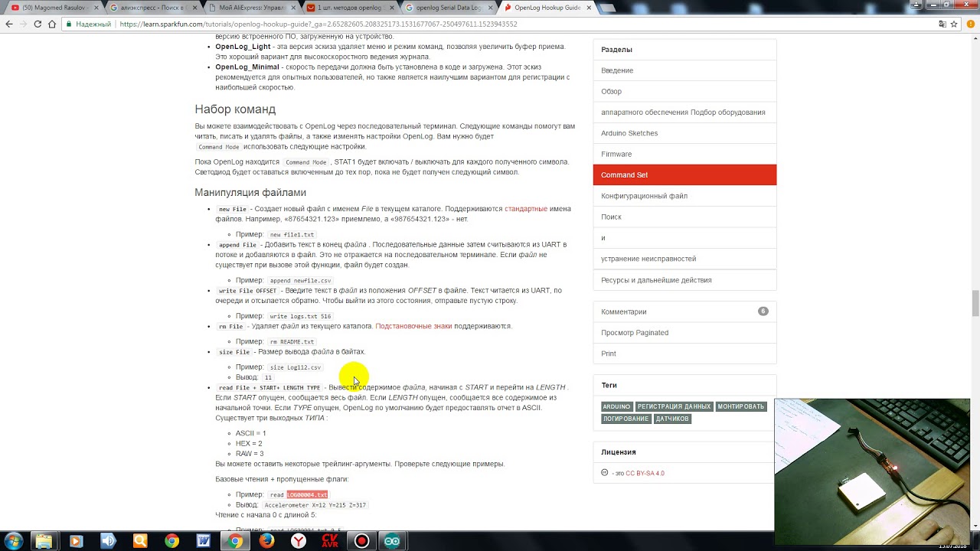This screenshot has height=551, width=980.
Task: Click the ARDUINO tag
Action: click(616, 406)
